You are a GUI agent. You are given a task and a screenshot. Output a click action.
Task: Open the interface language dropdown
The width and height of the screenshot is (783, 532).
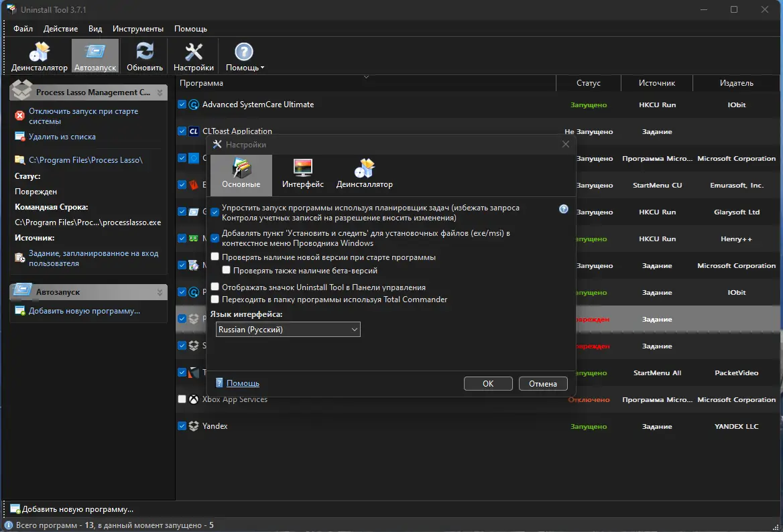click(x=288, y=330)
